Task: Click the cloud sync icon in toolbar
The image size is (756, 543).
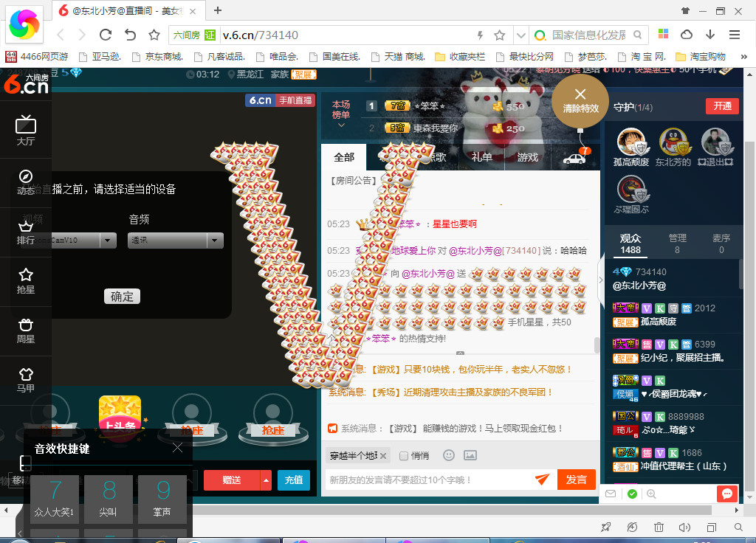Action: pos(686,35)
